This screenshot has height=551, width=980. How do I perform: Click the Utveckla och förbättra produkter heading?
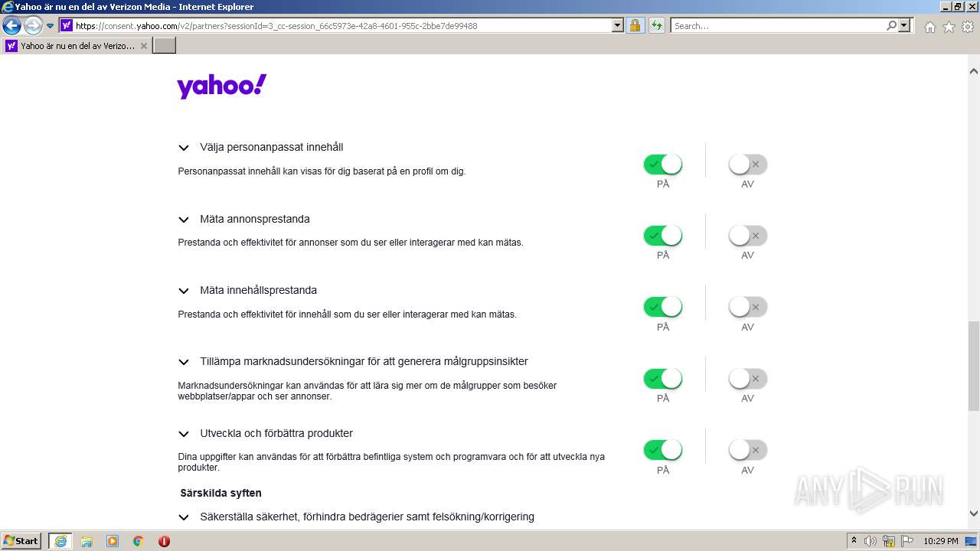[x=276, y=433]
